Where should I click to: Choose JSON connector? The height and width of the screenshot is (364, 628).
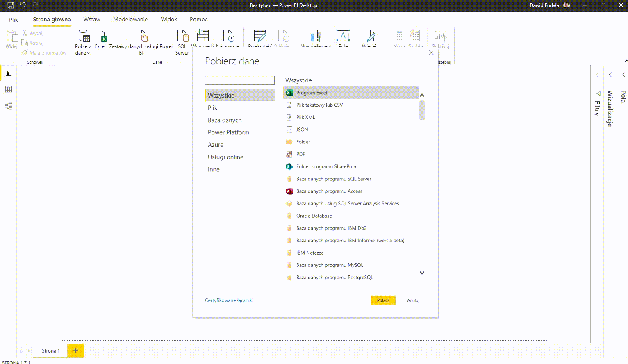pyautogui.click(x=351, y=130)
